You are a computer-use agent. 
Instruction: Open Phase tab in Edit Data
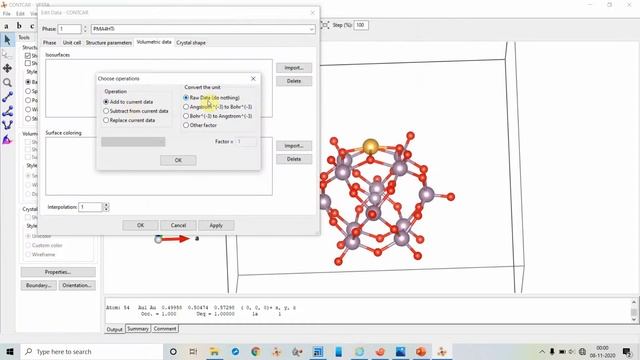pyautogui.click(x=49, y=42)
